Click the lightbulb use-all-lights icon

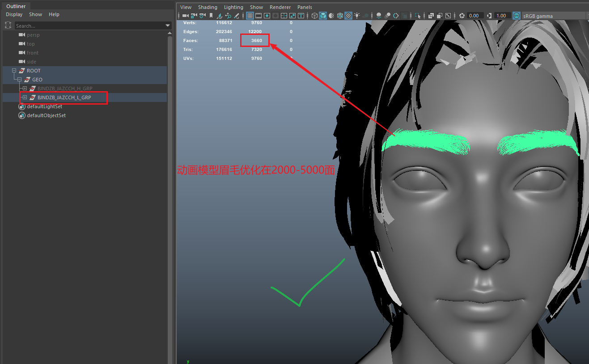pyautogui.click(x=357, y=16)
